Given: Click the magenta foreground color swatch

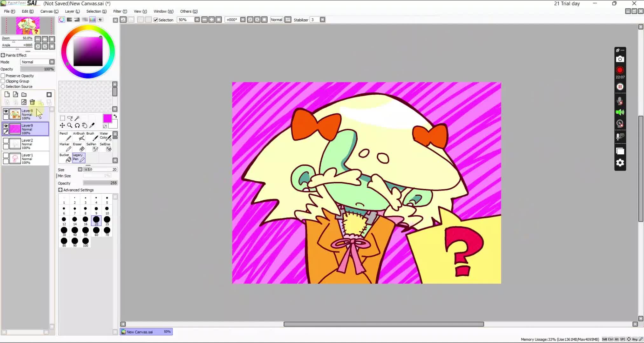Looking at the screenshot, I should (107, 118).
